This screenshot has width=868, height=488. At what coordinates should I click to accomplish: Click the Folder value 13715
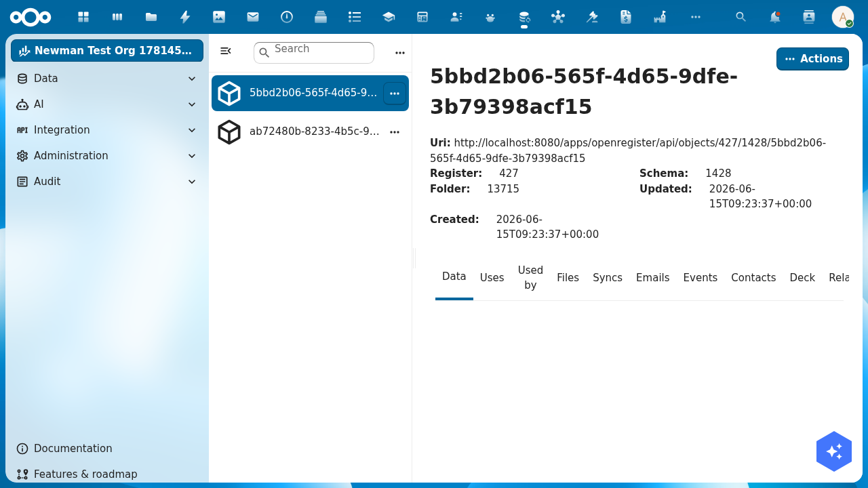(x=503, y=189)
